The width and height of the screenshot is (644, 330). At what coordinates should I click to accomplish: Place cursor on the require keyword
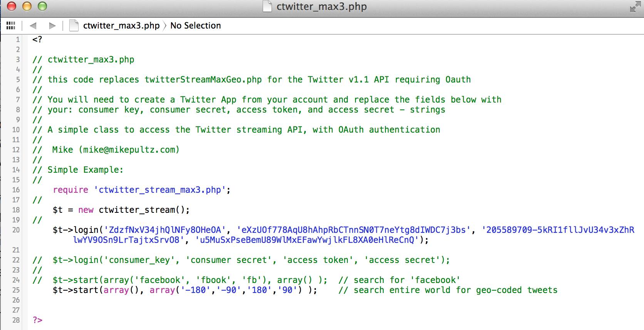70,190
